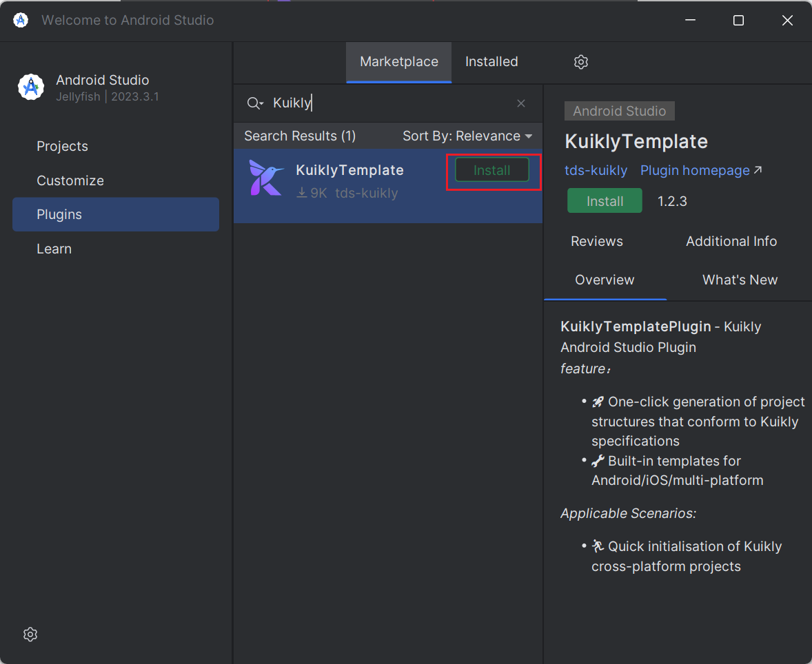Click the Android Studio title bar icon

tap(21, 20)
